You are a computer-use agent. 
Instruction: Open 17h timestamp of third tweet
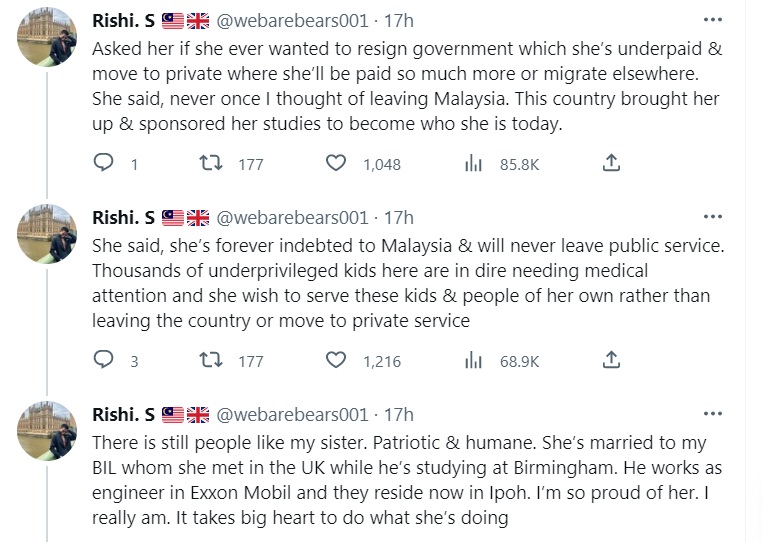tap(399, 415)
